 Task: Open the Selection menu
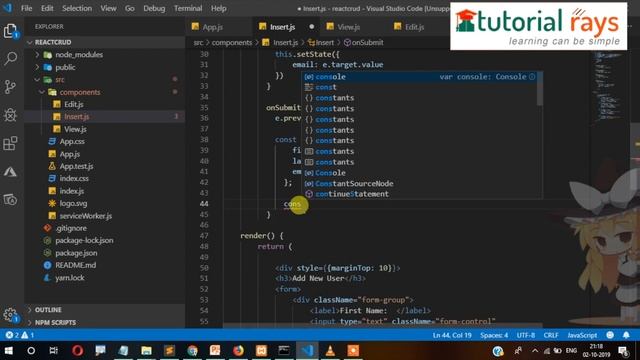77,8
